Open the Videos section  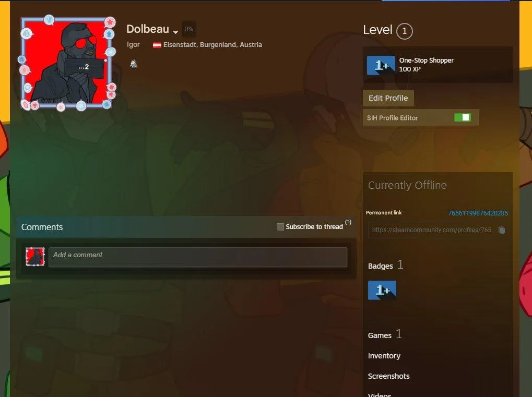[x=380, y=394]
